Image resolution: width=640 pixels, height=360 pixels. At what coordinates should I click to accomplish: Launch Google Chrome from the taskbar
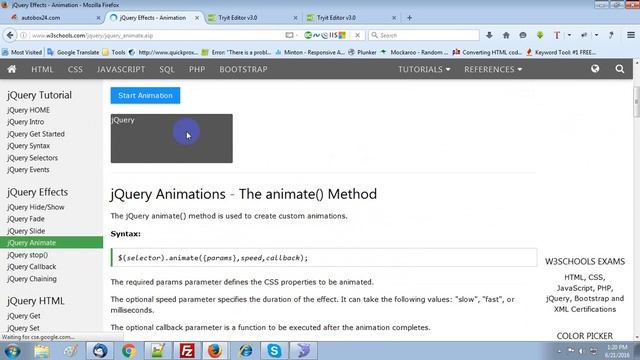click(129, 351)
